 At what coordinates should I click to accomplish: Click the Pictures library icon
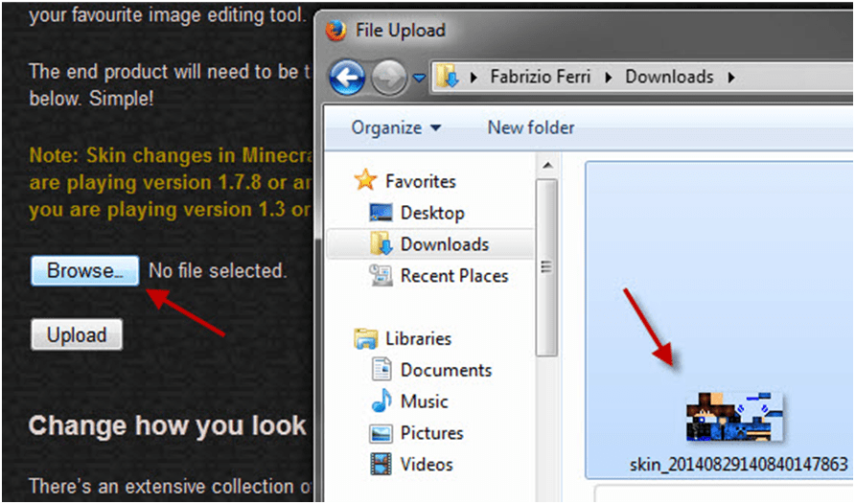pyautogui.click(x=381, y=433)
